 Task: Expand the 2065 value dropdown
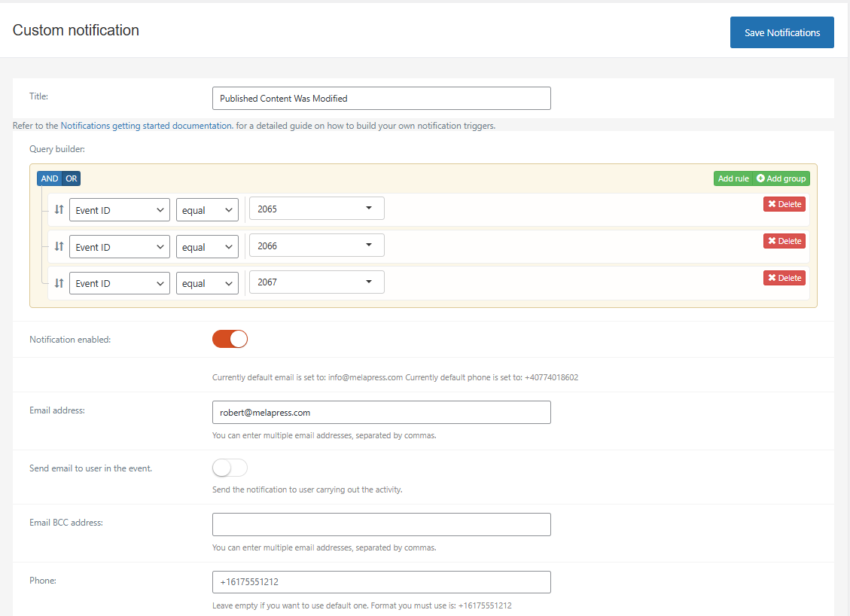click(x=316, y=209)
